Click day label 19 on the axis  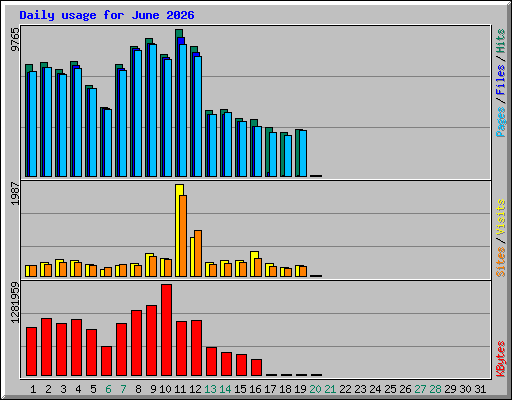[300, 389]
